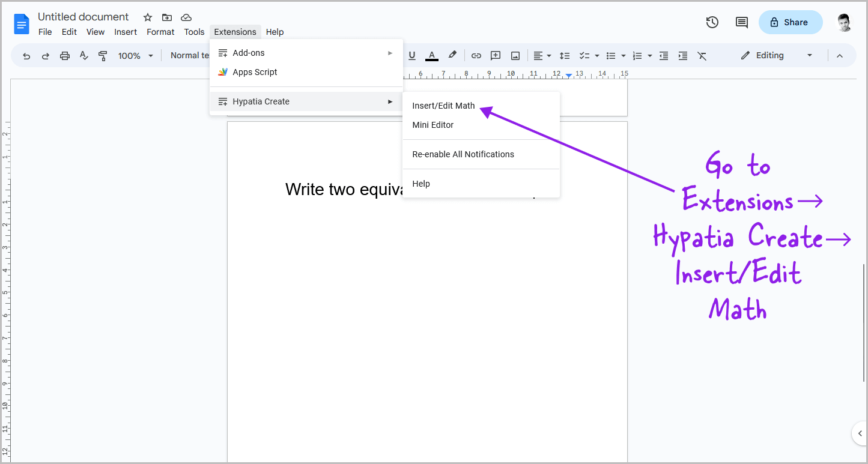
Task: Click the document text line
Action: pyautogui.click(x=344, y=190)
